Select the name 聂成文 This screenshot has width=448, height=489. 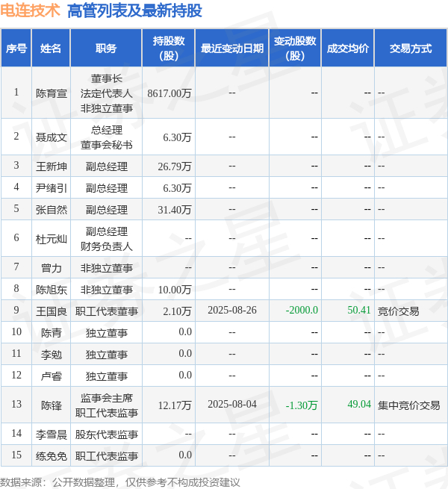[52, 137]
